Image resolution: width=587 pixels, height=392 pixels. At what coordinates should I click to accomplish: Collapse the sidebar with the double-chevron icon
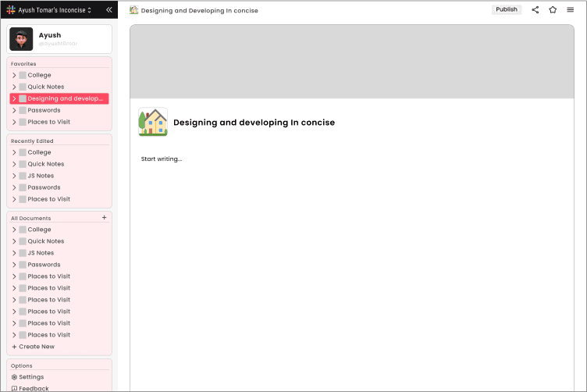coord(109,9)
